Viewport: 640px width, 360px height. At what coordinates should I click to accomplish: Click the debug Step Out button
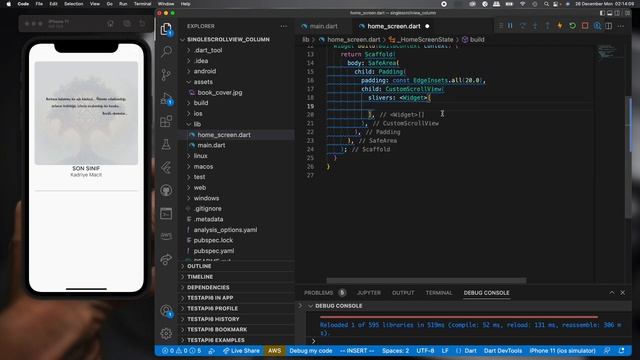547,26
